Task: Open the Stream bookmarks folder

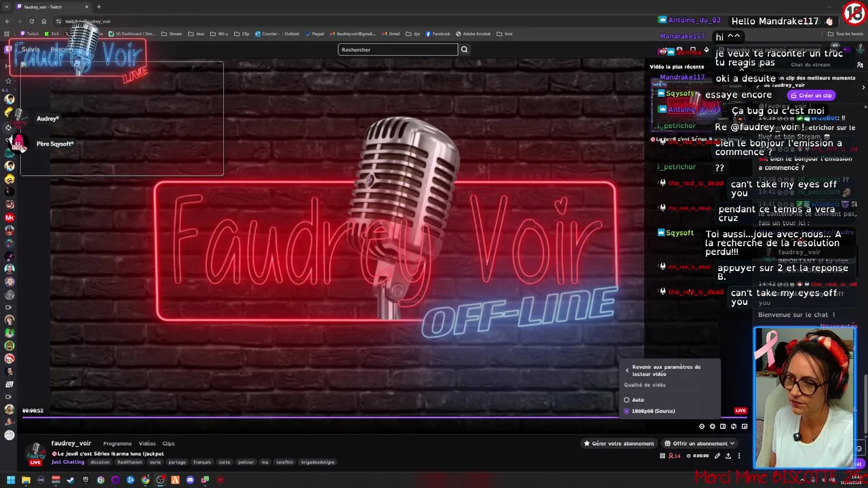Action: coord(172,34)
